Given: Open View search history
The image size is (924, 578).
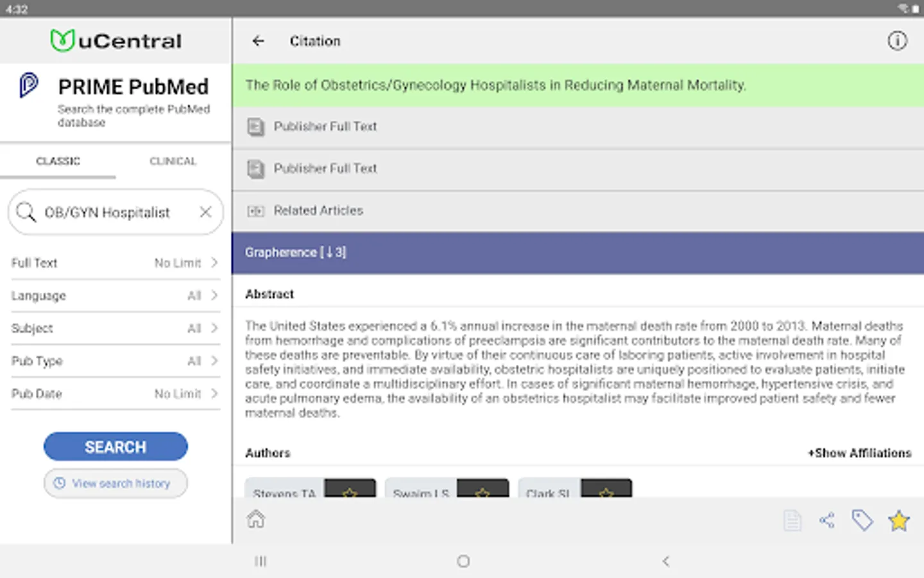Looking at the screenshot, I should coord(116,483).
